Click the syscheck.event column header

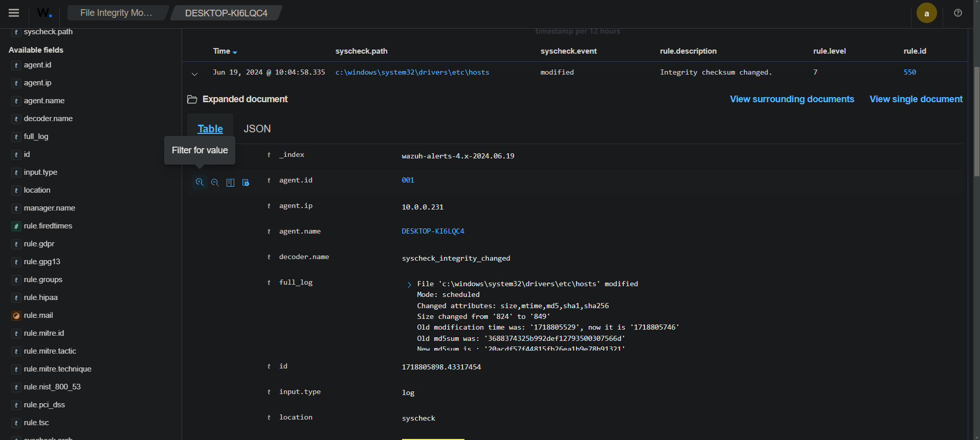(x=568, y=51)
